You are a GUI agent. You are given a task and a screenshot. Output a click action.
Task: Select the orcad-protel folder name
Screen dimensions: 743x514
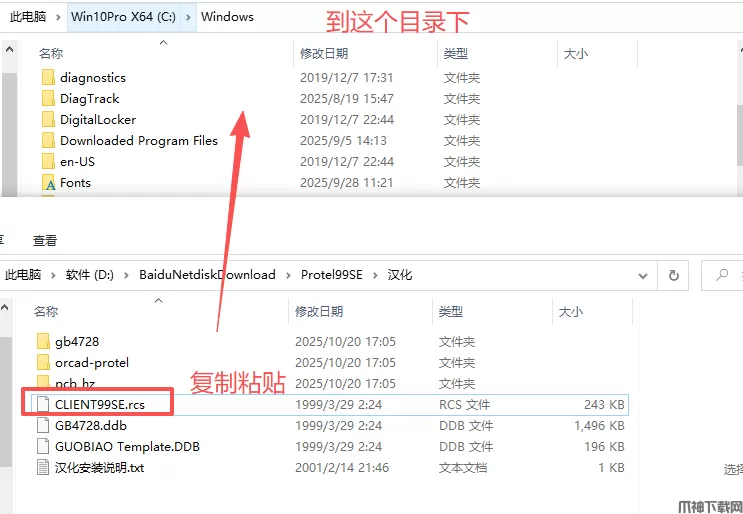coord(92,362)
